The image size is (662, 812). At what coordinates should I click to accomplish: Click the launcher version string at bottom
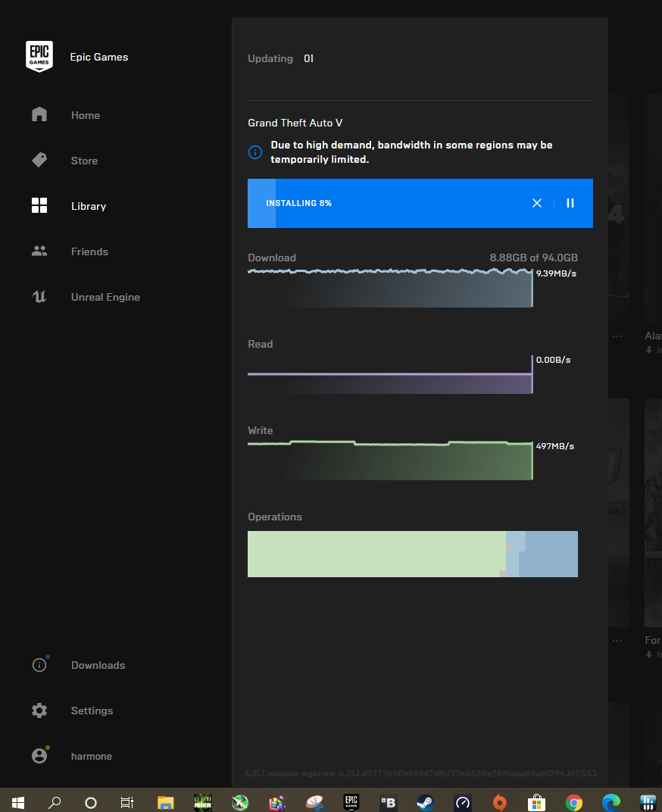pyautogui.click(x=420, y=773)
